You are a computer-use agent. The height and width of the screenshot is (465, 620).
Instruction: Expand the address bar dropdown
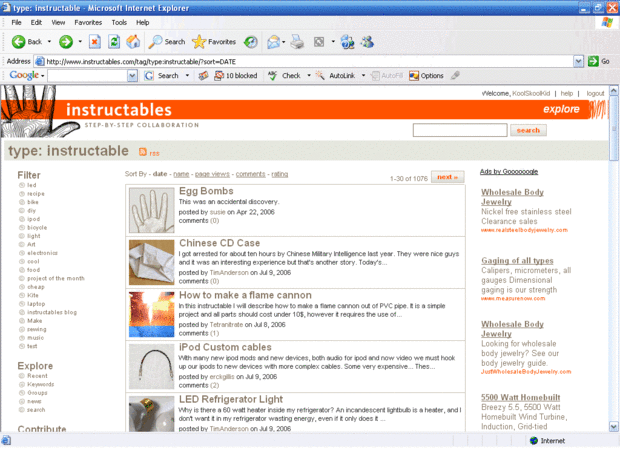tap(578, 61)
